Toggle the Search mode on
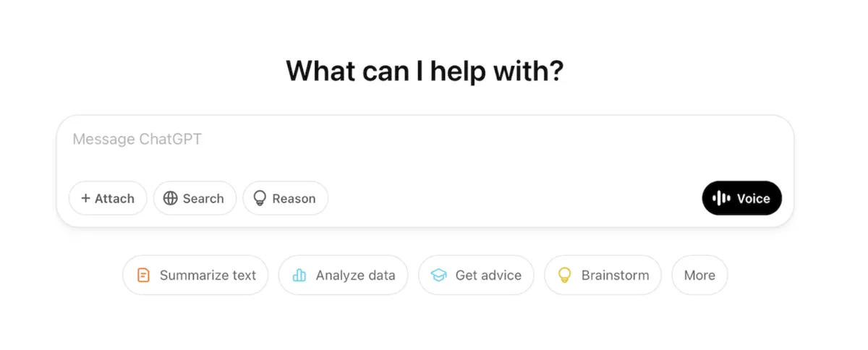 tap(195, 199)
